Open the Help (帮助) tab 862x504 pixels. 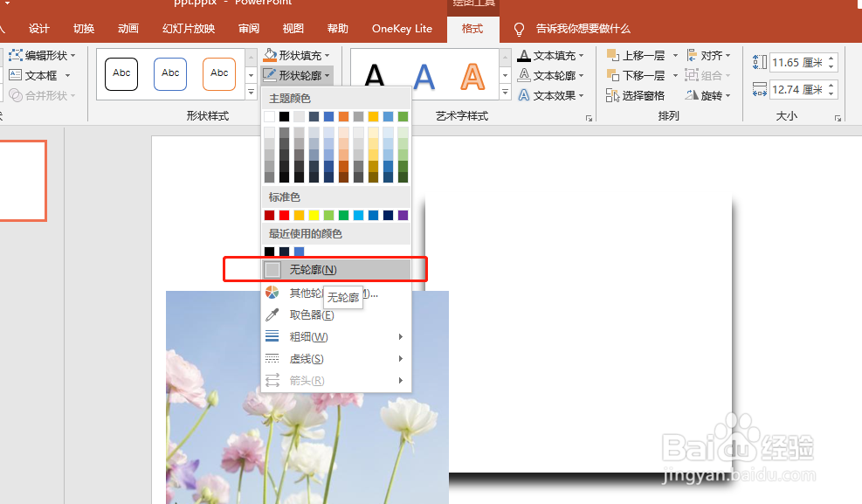pyautogui.click(x=337, y=29)
